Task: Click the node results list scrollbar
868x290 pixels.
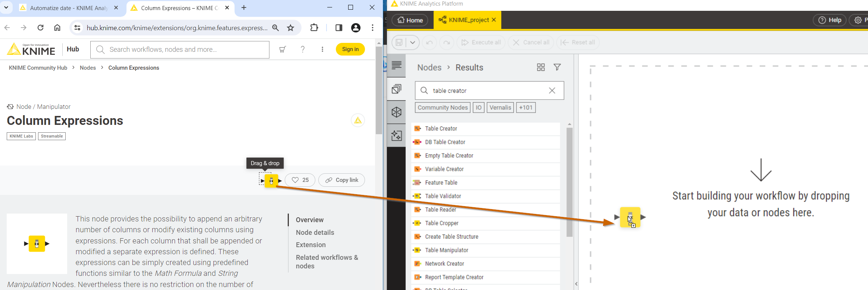Action: [x=569, y=182]
